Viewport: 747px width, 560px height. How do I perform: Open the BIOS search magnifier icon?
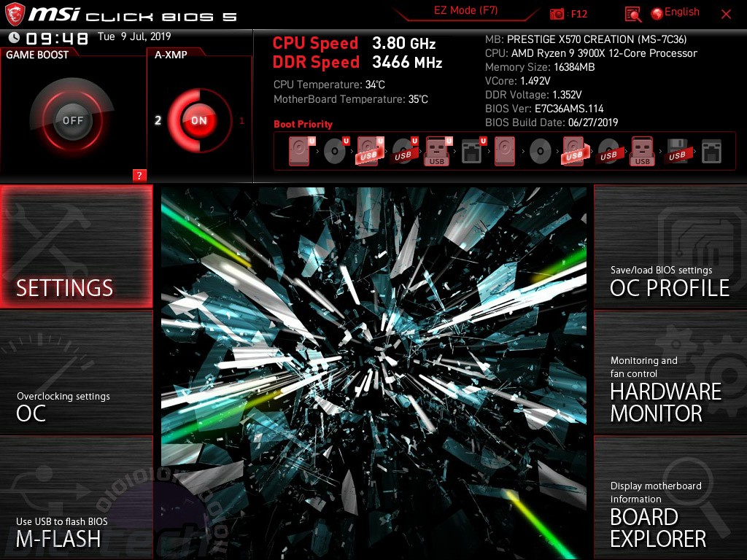coord(632,15)
